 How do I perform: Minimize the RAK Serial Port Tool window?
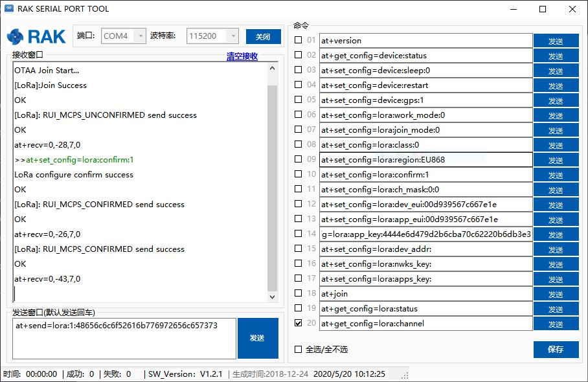[x=514, y=9]
